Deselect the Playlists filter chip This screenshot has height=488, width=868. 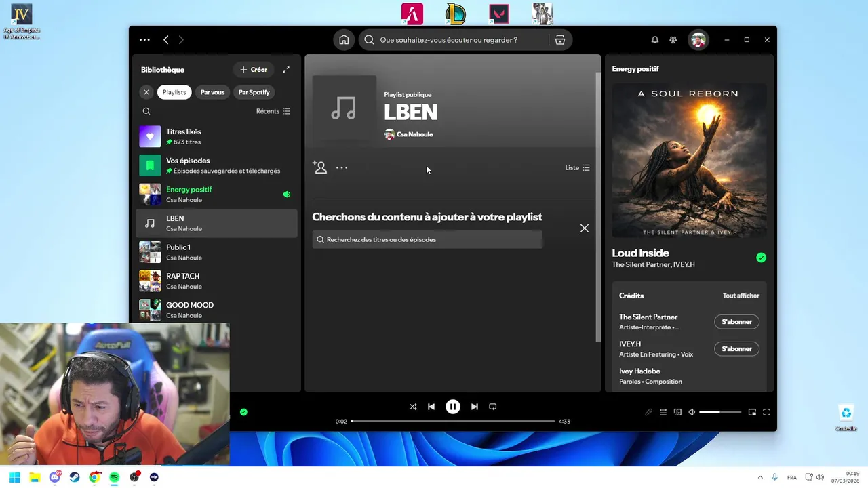174,92
